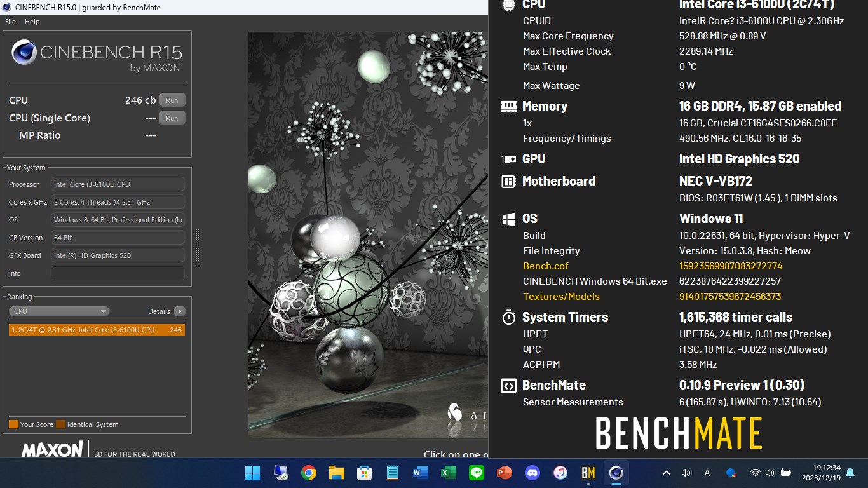The image size is (868, 488).
Task: Click the BenchMate code bracket icon
Action: click(x=508, y=386)
